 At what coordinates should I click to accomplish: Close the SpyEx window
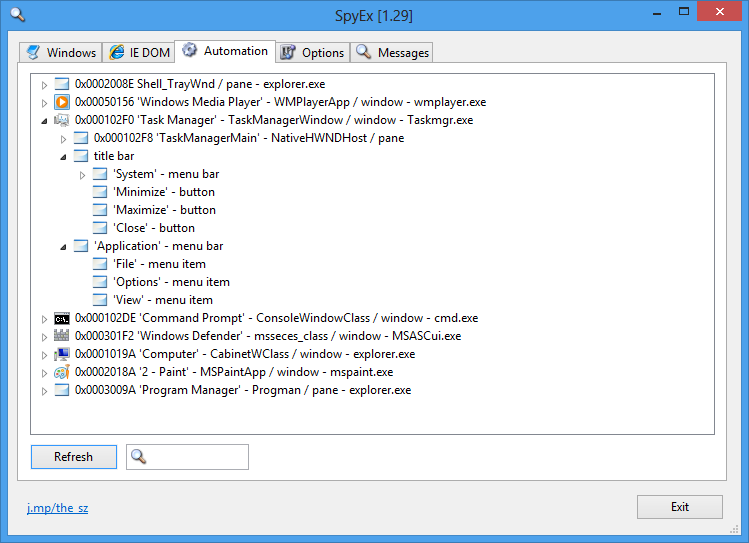point(719,11)
